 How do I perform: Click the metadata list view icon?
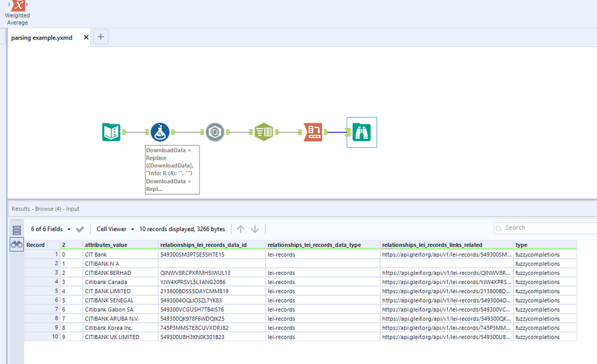16,230
